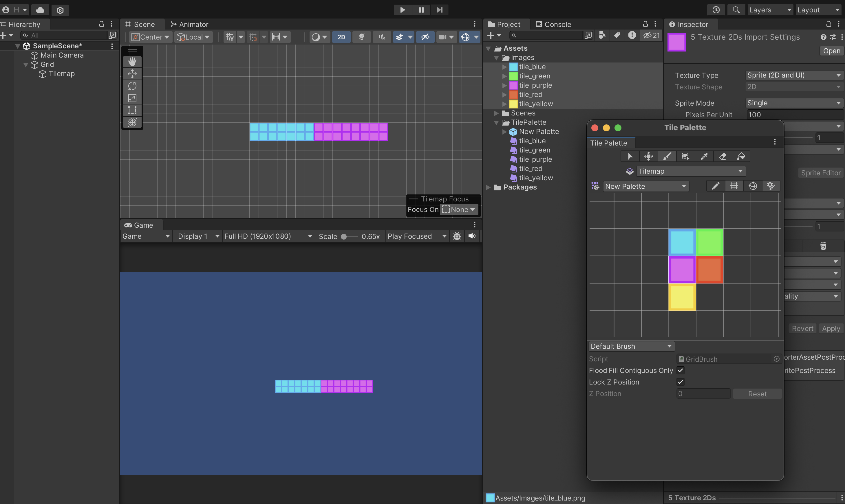Click the Open button in Inspector

click(x=831, y=51)
